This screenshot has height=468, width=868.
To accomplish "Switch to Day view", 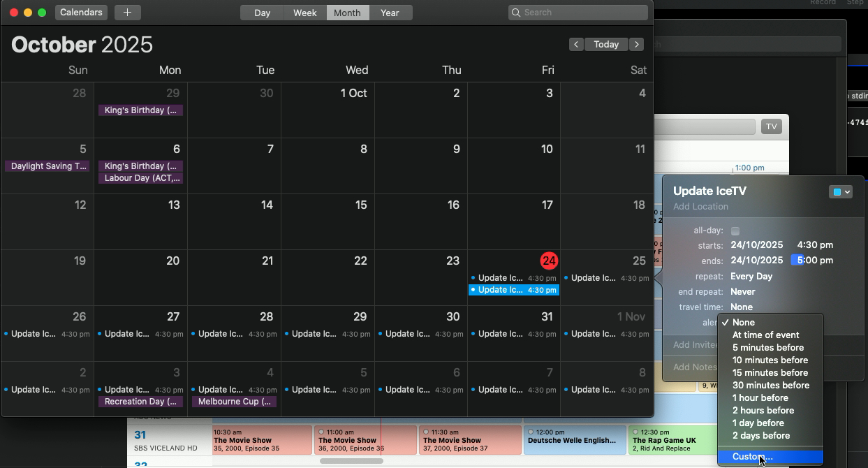I will coord(262,13).
